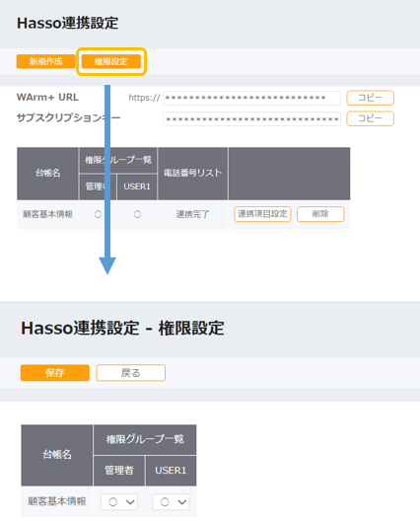Click 顧客基本情報 cell in upper table

(47, 214)
